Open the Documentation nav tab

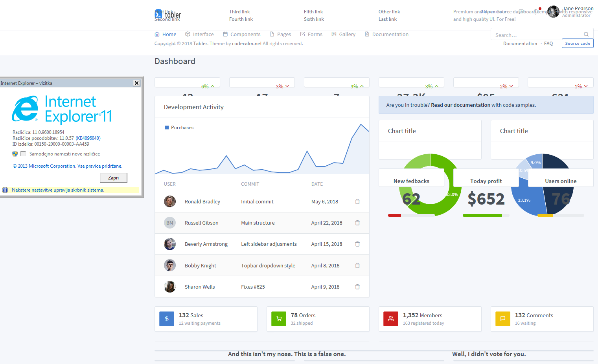[386, 34]
